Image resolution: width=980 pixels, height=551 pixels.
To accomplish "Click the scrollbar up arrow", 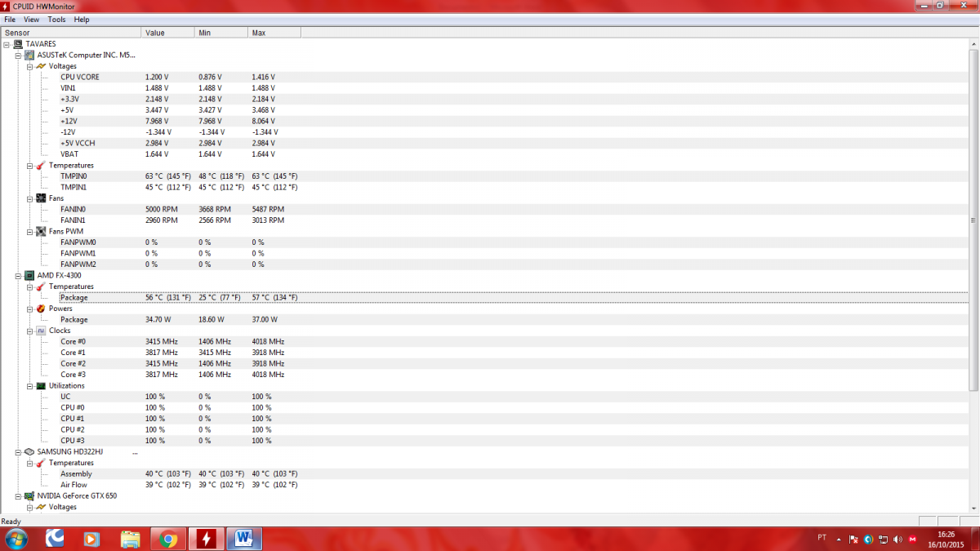I will point(973,44).
